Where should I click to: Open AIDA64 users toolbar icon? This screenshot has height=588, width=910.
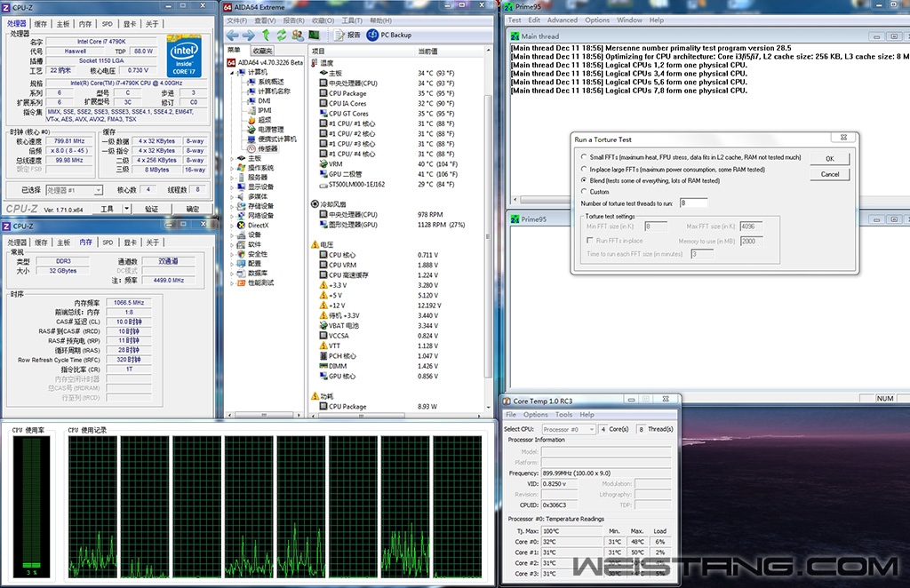point(298,36)
